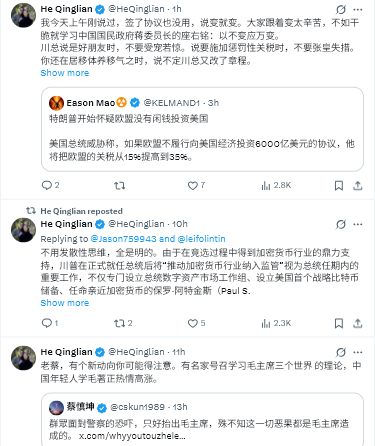Reply to the post with 1 comment
The image size is (375, 446).
[50, 323]
